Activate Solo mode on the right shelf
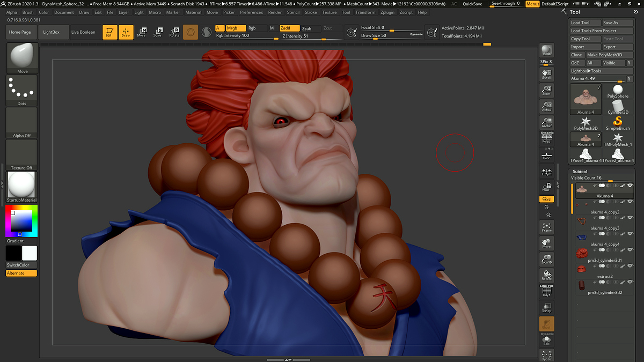This screenshot has width=644, height=362. point(546,341)
